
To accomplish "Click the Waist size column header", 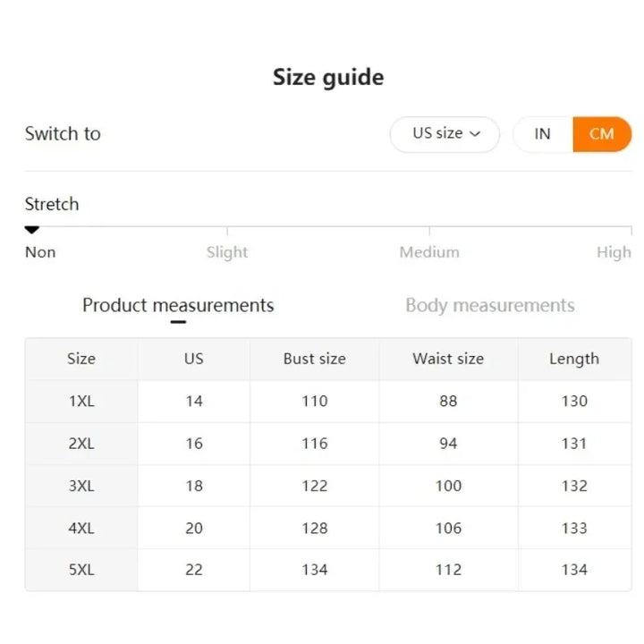I will click(448, 359).
